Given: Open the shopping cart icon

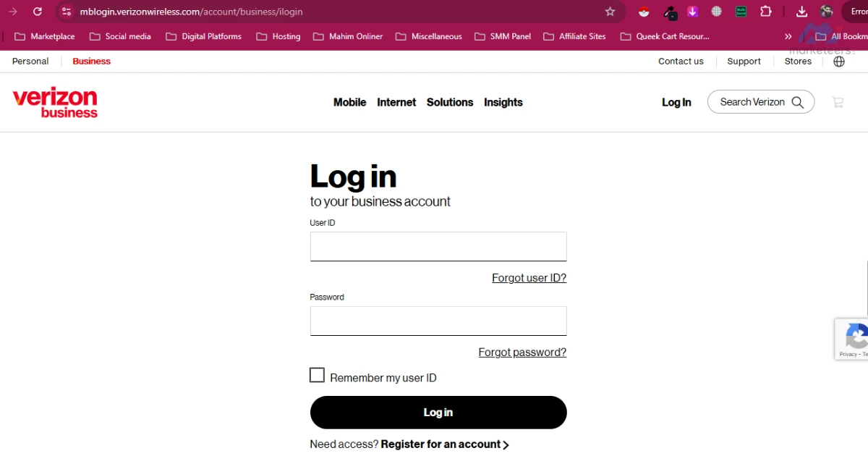Looking at the screenshot, I should [838, 102].
